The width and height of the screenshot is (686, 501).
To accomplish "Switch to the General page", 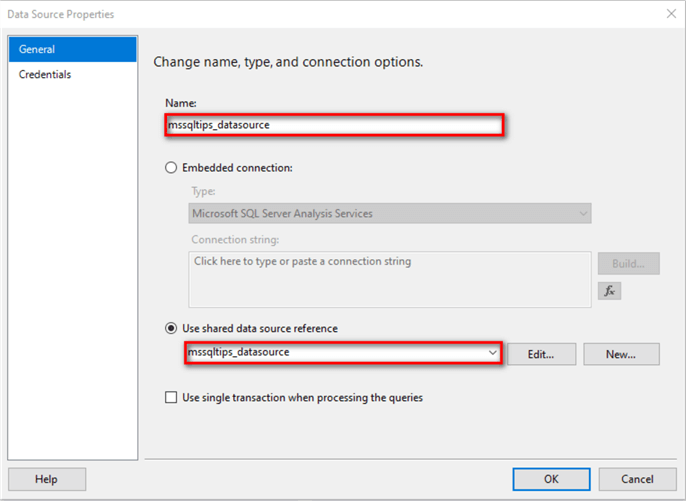I will point(72,49).
